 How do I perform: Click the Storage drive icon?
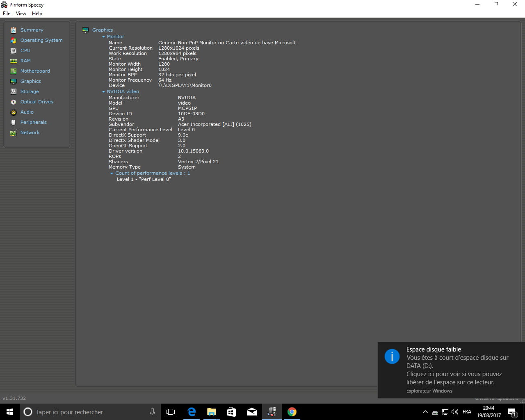[14, 91]
